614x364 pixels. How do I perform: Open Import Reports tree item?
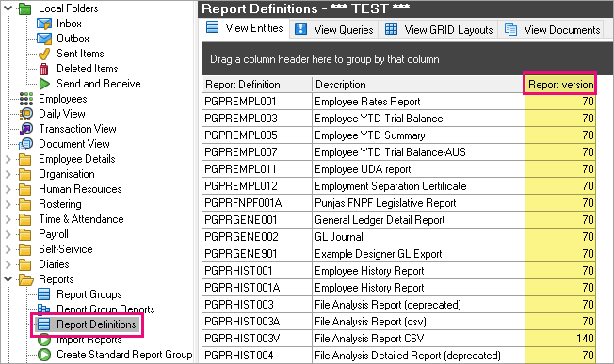point(89,340)
